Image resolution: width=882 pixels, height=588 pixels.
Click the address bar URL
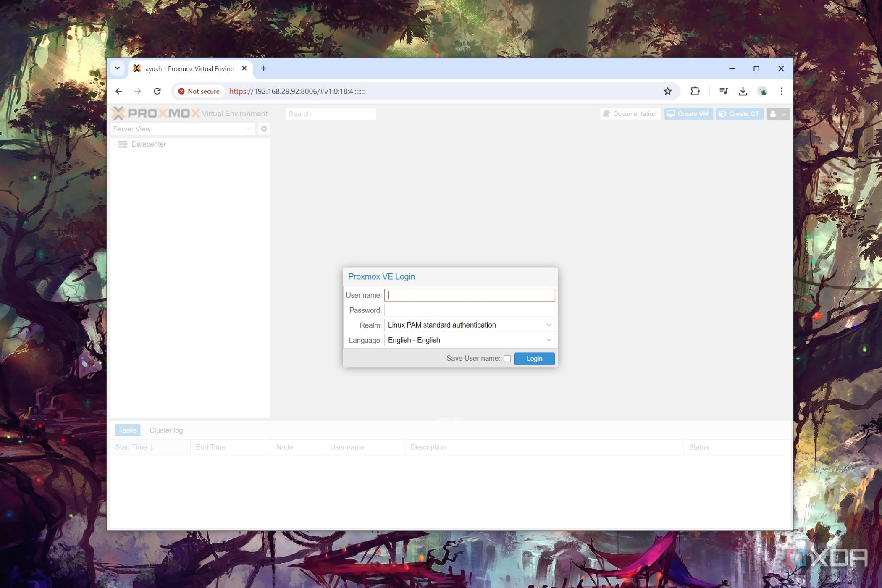[x=297, y=91]
